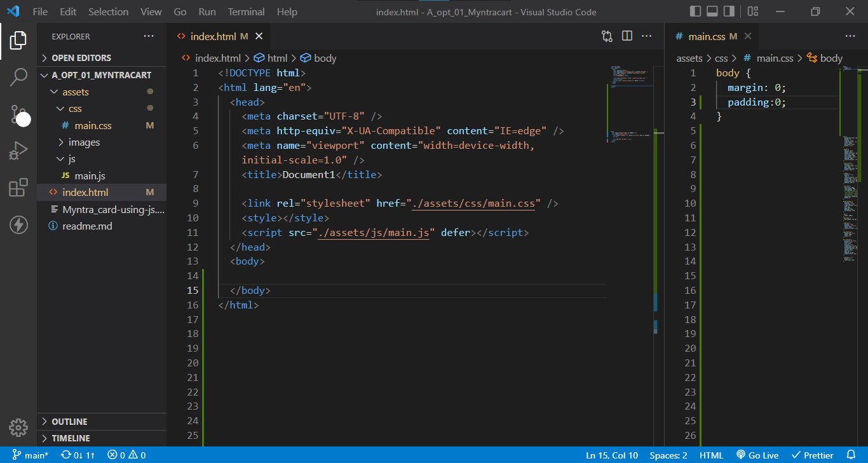Image resolution: width=868 pixels, height=463 pixels.
Task: Open the Manage gear in activity bar
Action: [x=18, y=428]
